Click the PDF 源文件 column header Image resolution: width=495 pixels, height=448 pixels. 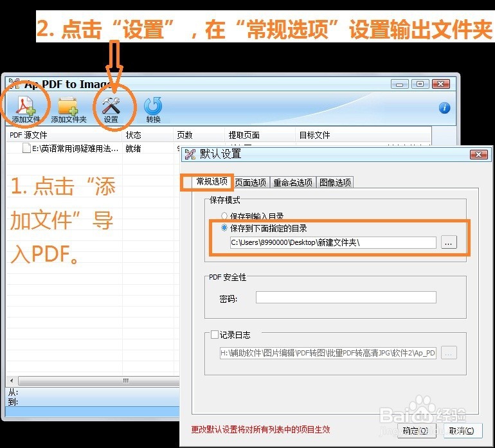coord(64,135)
